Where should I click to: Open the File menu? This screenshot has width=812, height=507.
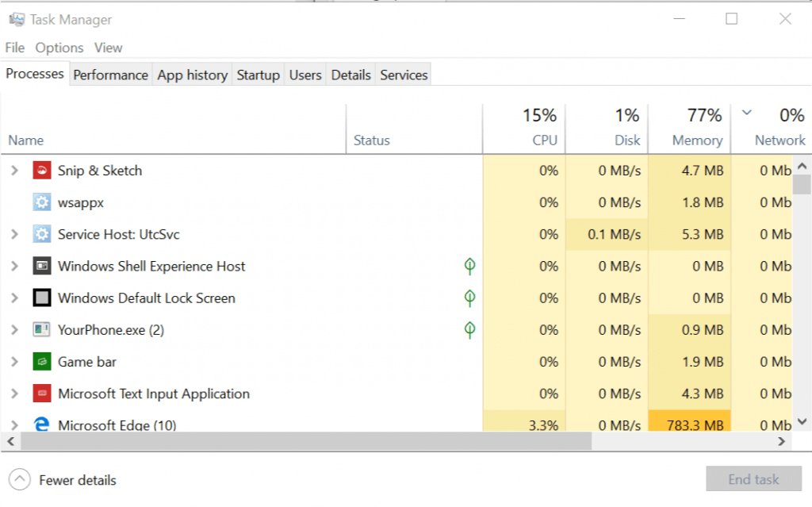pos(15,48)
